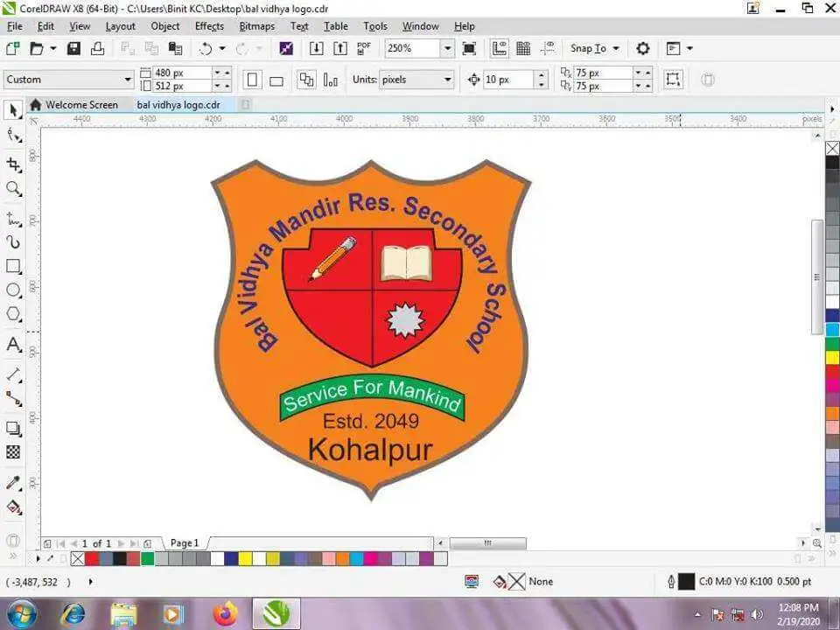Switch to bal vidhya logo.cdr tab
Viewport: 840px width, 630px height.
[178, 105]
